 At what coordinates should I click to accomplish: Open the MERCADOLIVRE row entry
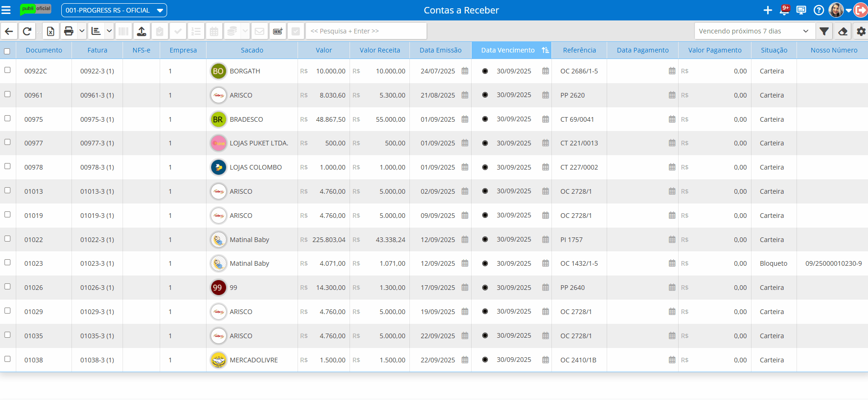click(253, 360)
